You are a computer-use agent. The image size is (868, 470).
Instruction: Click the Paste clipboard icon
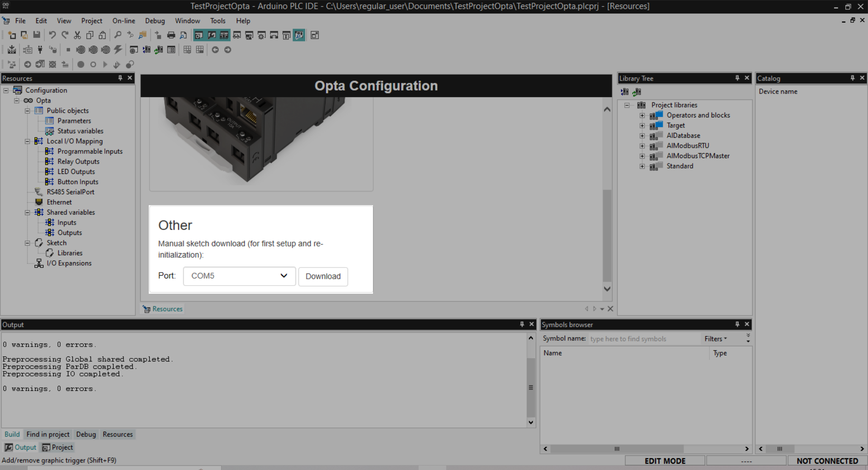[103, 35]
